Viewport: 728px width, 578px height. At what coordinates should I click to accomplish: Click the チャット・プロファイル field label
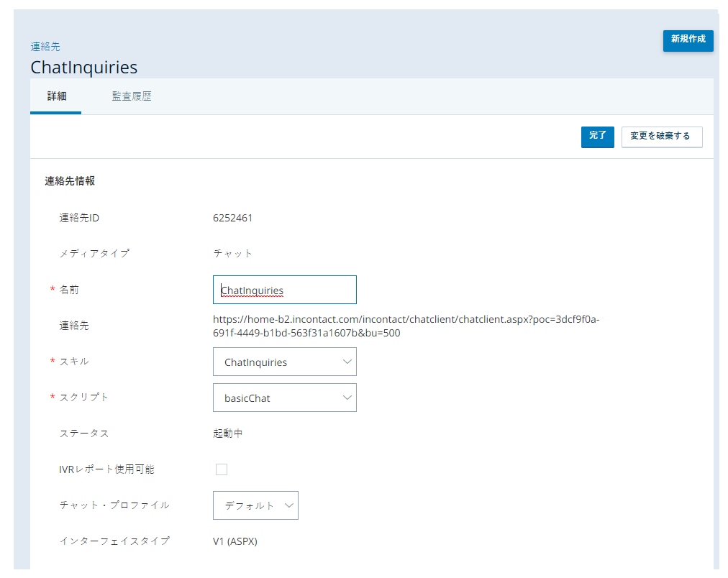point(114,505)
